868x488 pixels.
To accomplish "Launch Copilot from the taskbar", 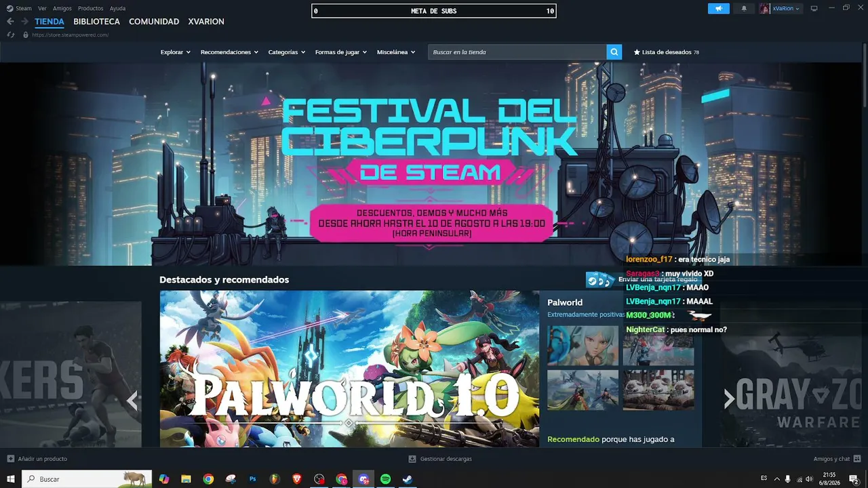I will pyautogui.click(x=163, y=479).
